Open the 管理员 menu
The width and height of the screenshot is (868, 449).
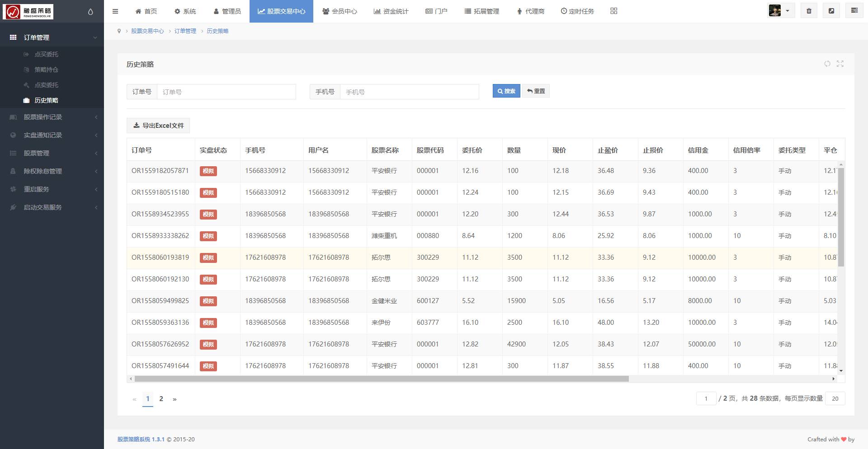[x=227, y=11]
